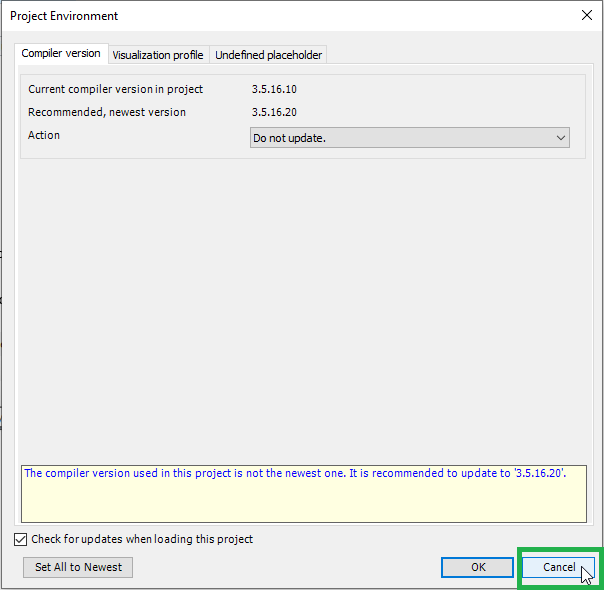The image size is (604, 590).
Task: Confirm with the OK button
Action: click(478, 567)
